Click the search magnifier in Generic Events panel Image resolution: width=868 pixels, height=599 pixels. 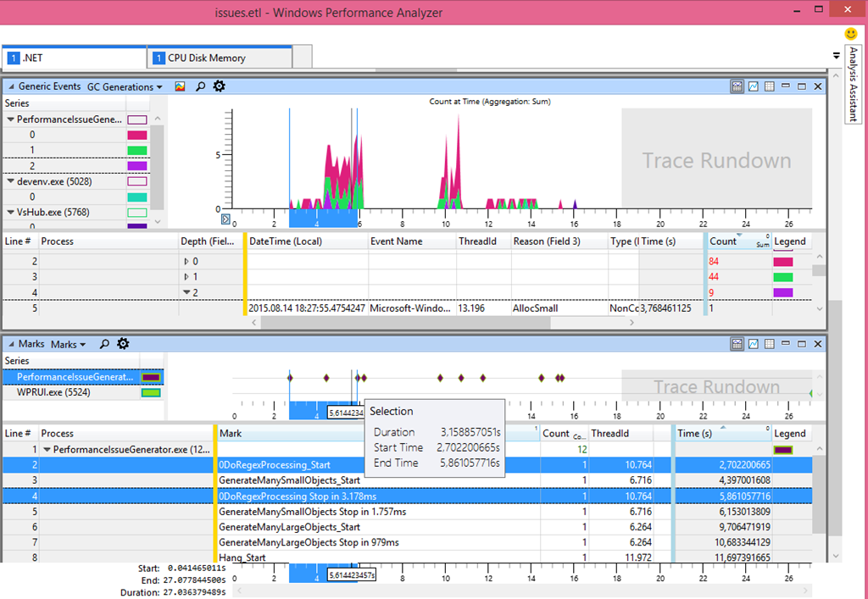coord(200,86)
